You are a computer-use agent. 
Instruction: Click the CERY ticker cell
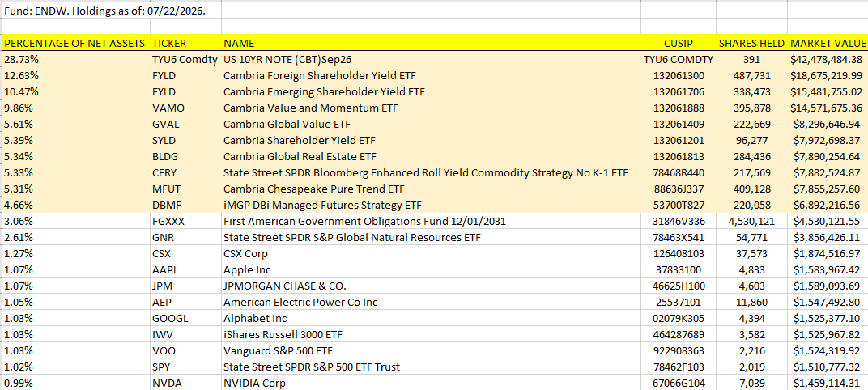(185, 172)
